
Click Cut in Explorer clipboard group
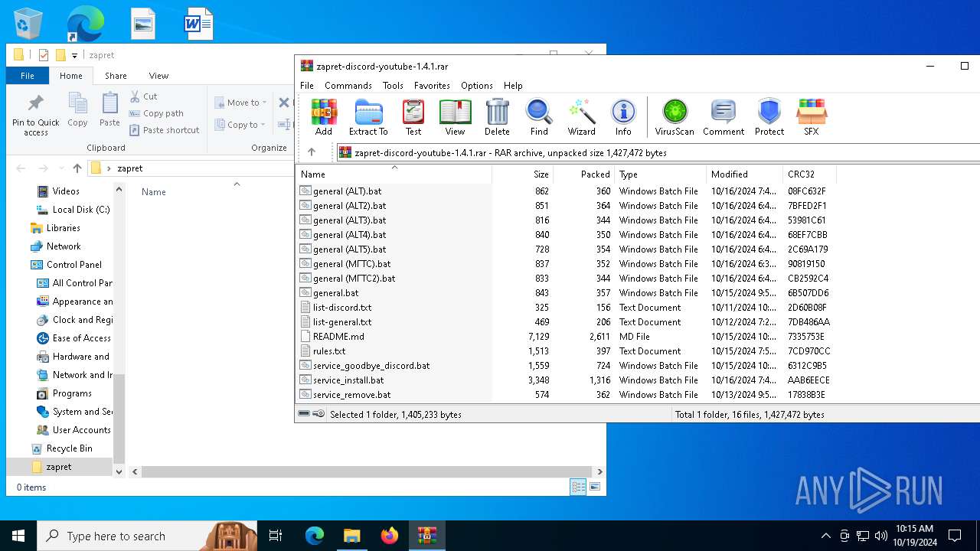(x=143, y=96)
